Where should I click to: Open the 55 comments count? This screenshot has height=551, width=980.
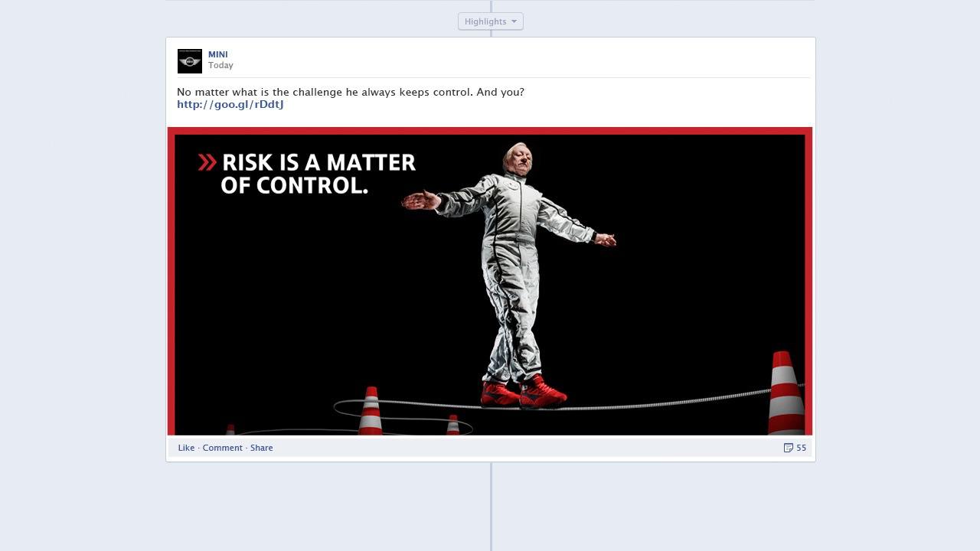801,448
